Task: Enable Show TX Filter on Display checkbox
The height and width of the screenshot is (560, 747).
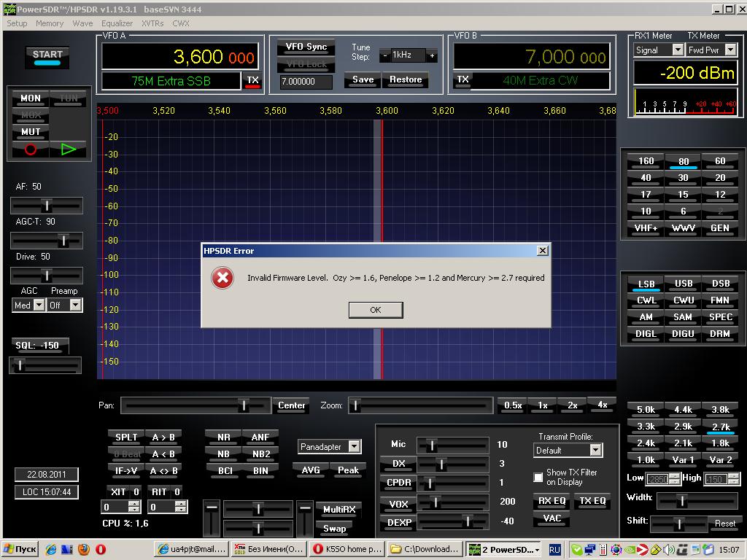Action: [538, 478]
